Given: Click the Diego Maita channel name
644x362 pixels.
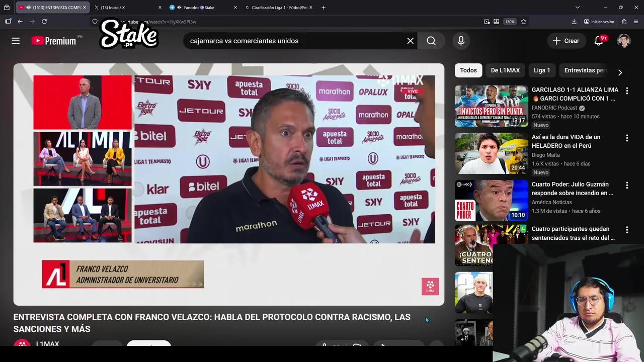Looking at the screenshot, I should pos(546,155).
